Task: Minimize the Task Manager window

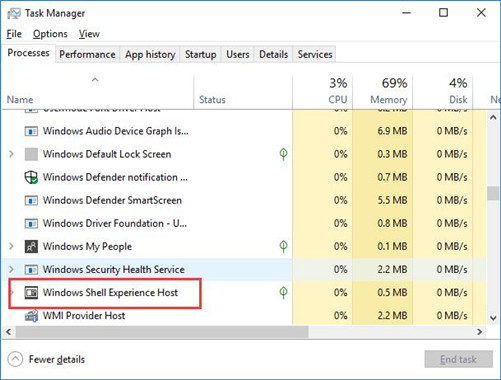Action: point(406,13)
